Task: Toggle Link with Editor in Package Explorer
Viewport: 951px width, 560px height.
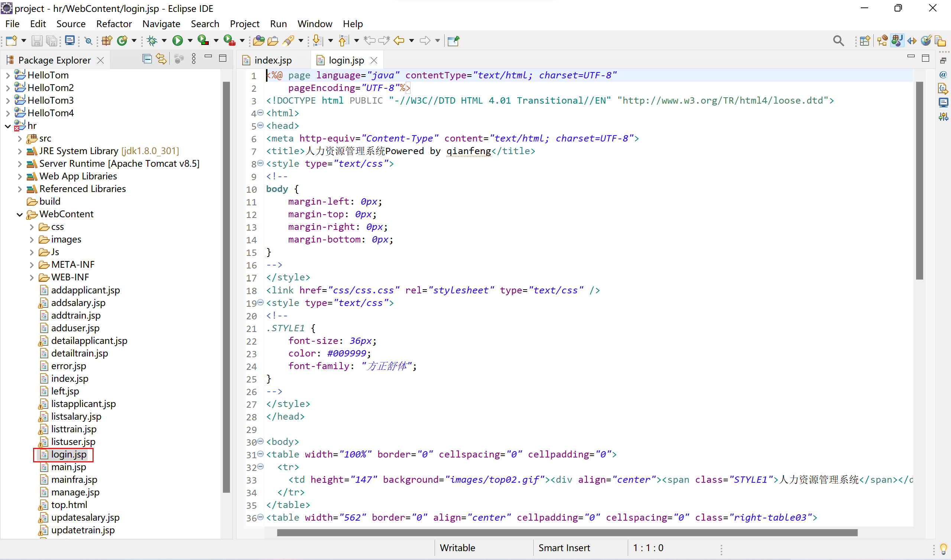Action: point(162,59)
